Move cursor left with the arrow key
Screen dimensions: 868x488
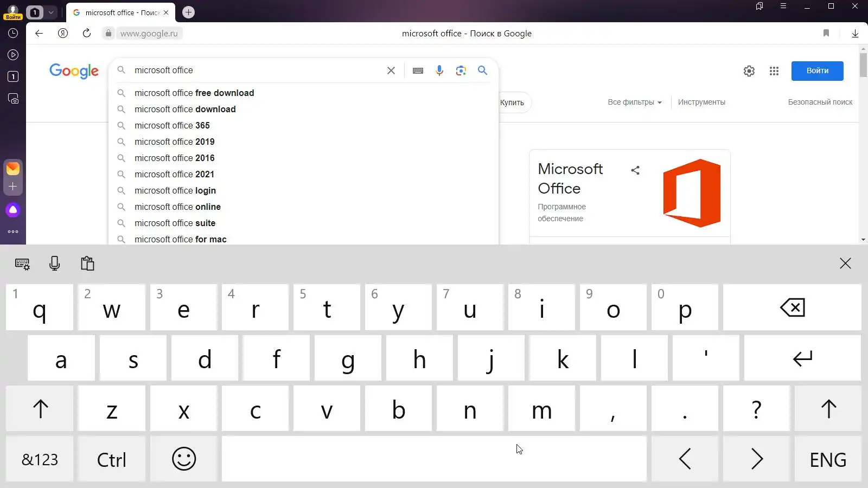pyautogui.click(x=685, y=459)
